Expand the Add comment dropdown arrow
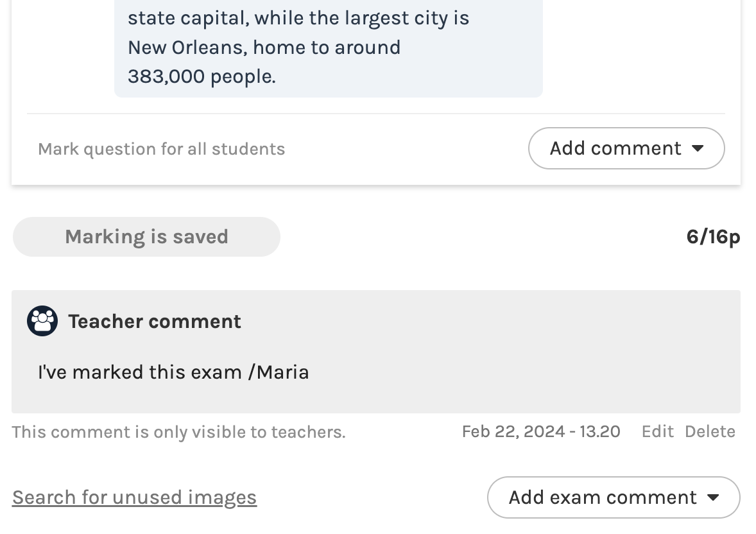Viewport: 756px width, 534px height. coord(698,148)
